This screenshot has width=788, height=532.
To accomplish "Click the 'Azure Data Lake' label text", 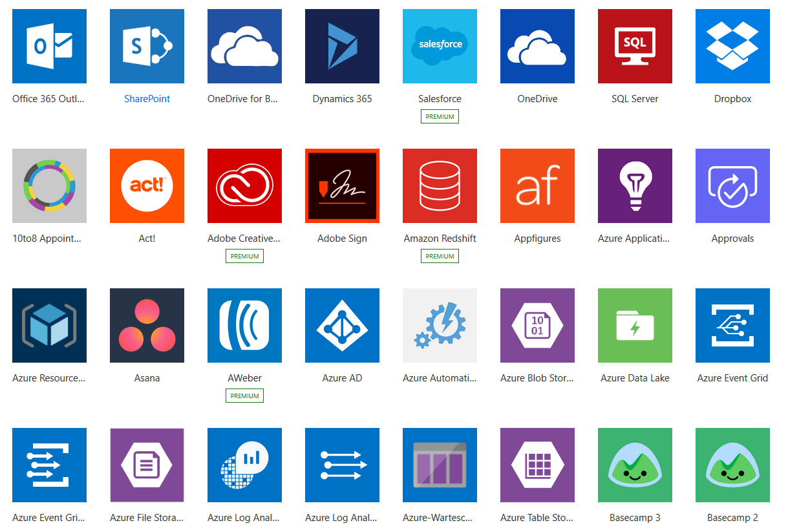I will click(x=635, y=378).
